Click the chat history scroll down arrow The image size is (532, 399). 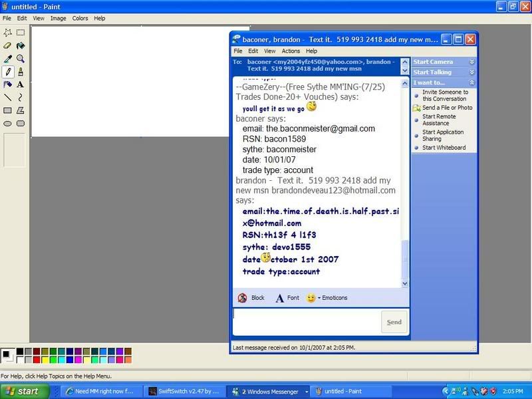405,283
